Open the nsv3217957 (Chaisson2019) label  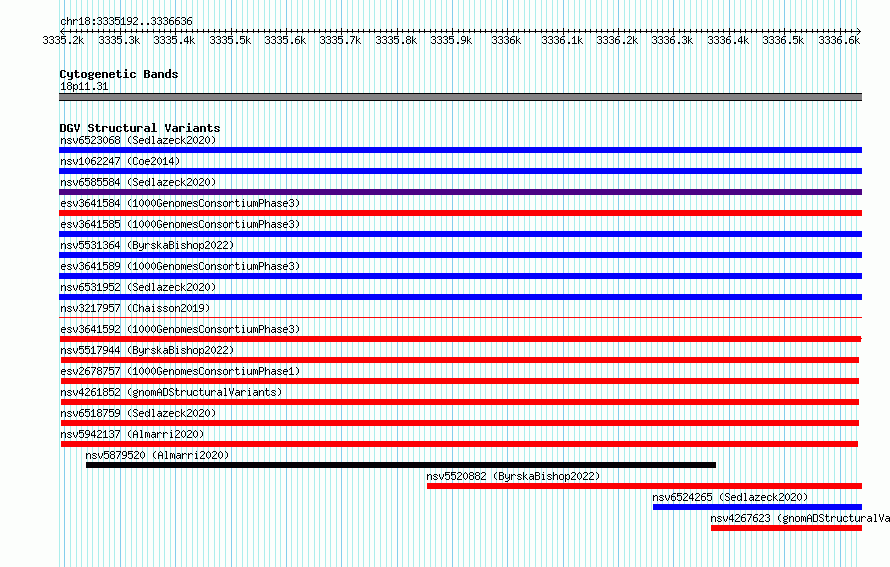point(135,308)
